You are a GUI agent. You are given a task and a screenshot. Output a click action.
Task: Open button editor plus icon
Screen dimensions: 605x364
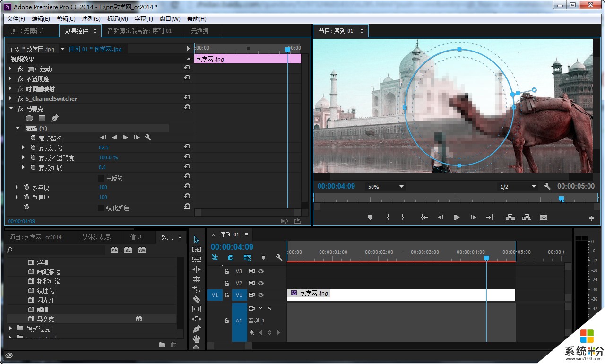point(591,218)
